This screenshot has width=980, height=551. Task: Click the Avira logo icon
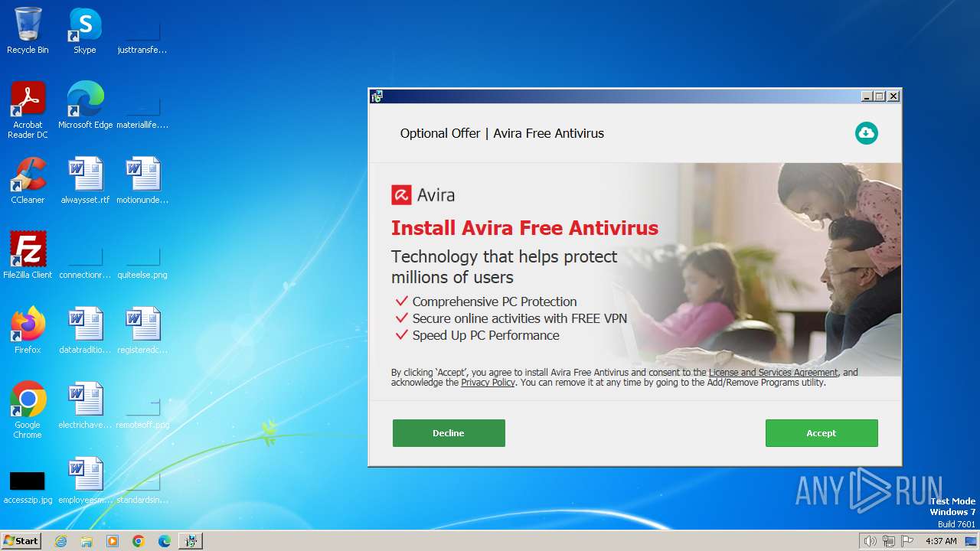tap(401, 195)
